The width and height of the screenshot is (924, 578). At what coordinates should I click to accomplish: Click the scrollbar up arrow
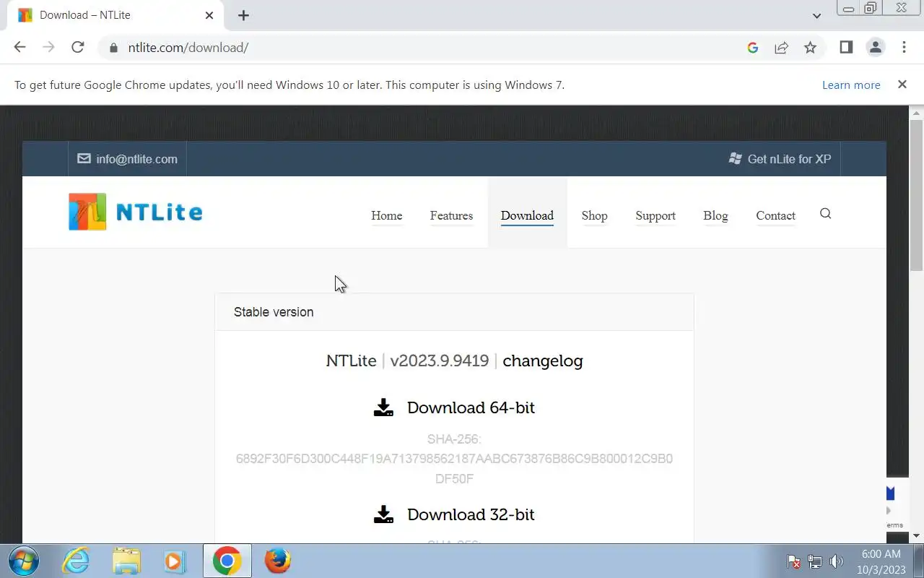click(917, 113)
